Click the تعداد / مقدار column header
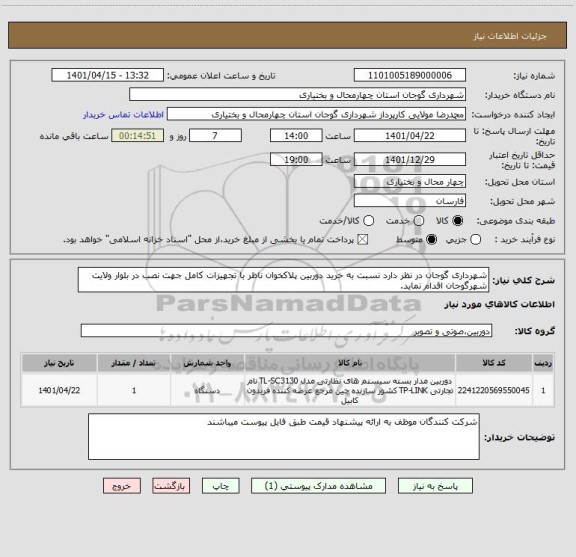The image size is (576, 557). (x=134, y=363)
